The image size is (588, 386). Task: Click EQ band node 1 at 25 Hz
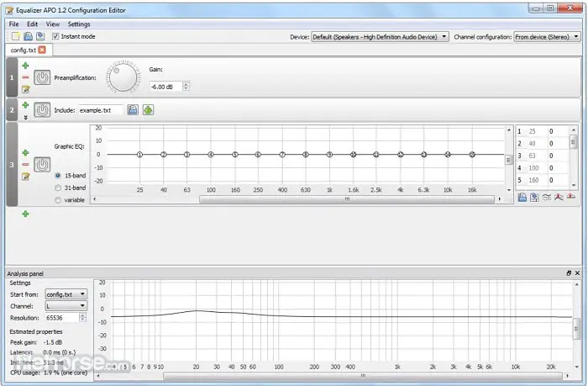point(140,155)
